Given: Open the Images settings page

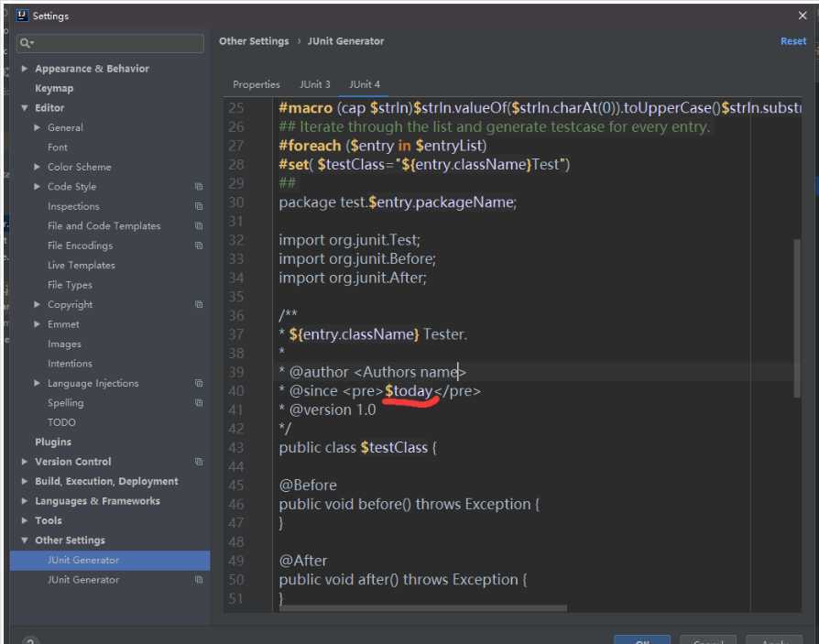Looking at the screenshot, I should click(64, 344).
